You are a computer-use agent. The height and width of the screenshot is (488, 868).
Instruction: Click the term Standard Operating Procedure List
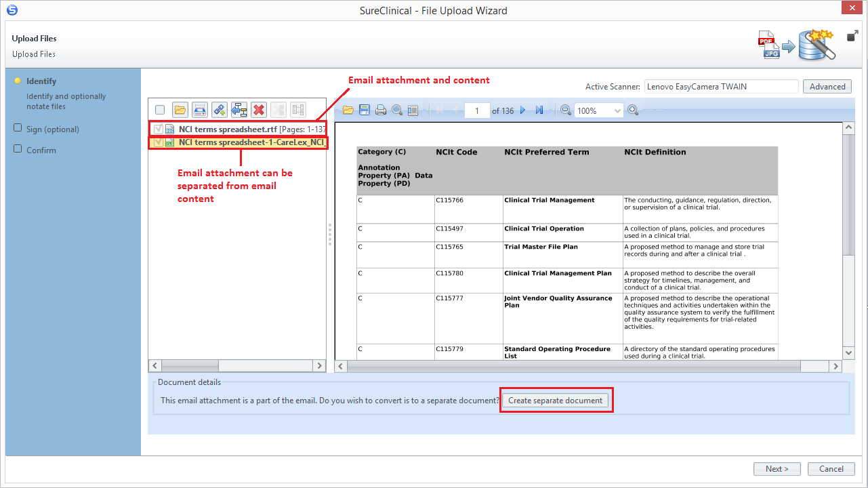557,352
